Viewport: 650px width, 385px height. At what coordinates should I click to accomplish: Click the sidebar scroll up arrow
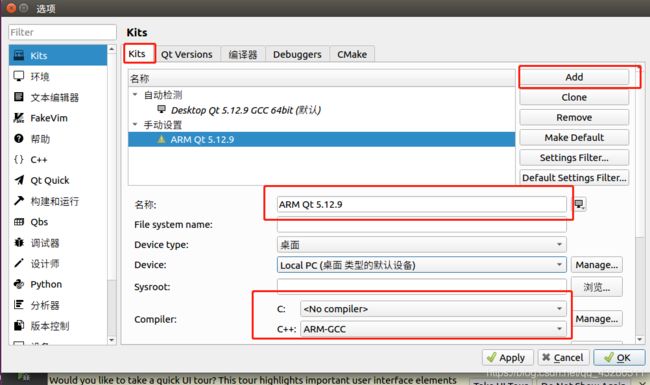[x=112, y=49]
